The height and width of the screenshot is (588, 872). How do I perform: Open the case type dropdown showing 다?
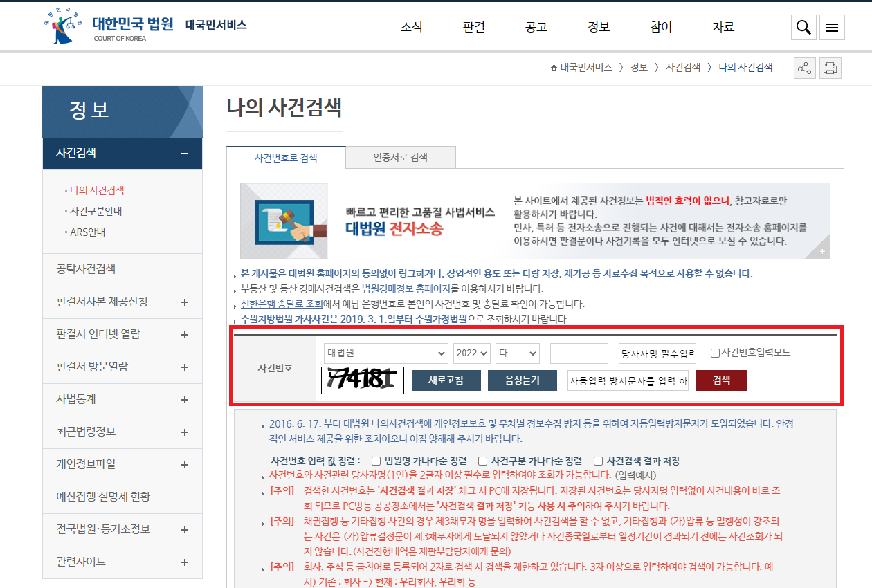tap(518, 353)
